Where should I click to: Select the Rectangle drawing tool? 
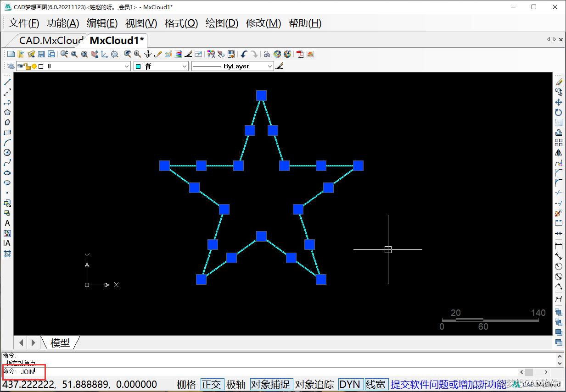pos(7,133)
